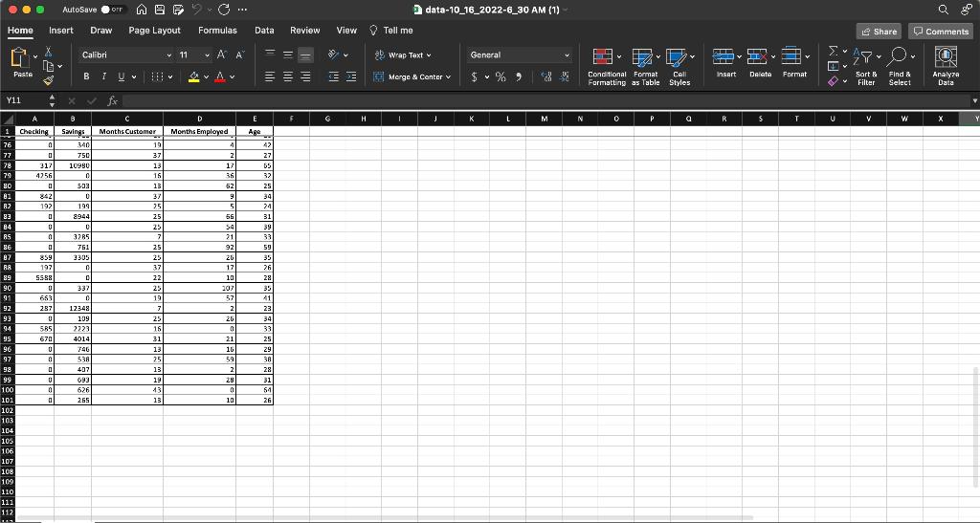Open the Comments pane
980x523 pixels.
coord(941,32)
